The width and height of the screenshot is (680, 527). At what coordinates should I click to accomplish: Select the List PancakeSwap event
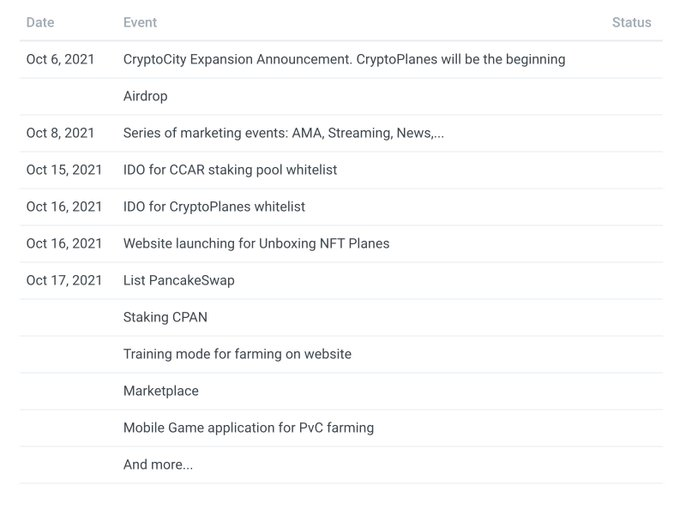tap(179, 280)
